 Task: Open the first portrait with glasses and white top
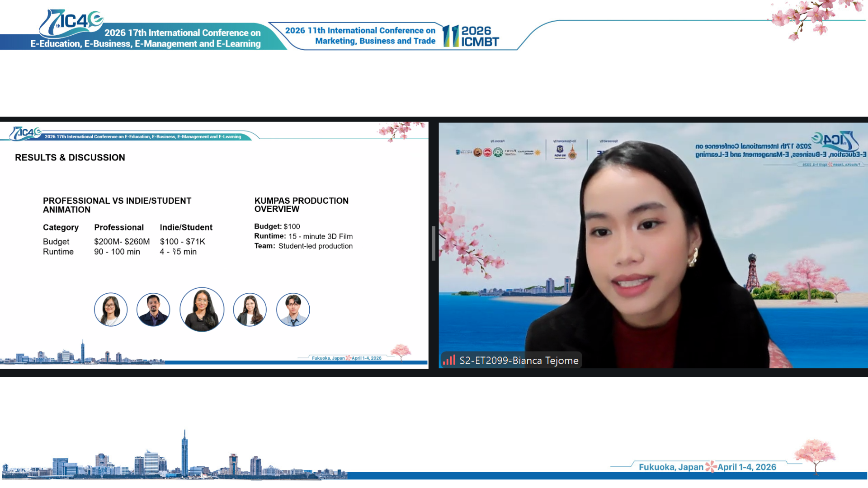coord(111,310)
